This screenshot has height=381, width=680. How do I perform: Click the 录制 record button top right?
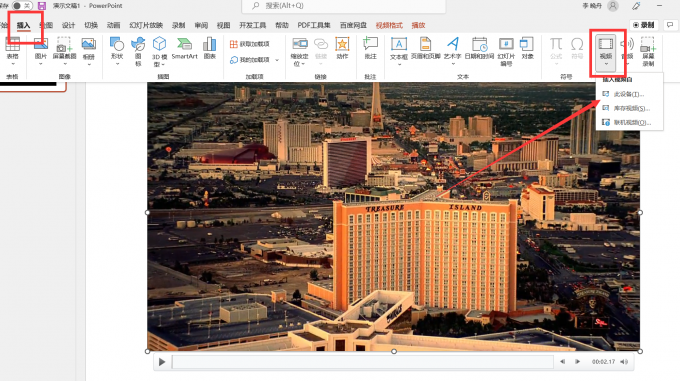click(644, 25)
